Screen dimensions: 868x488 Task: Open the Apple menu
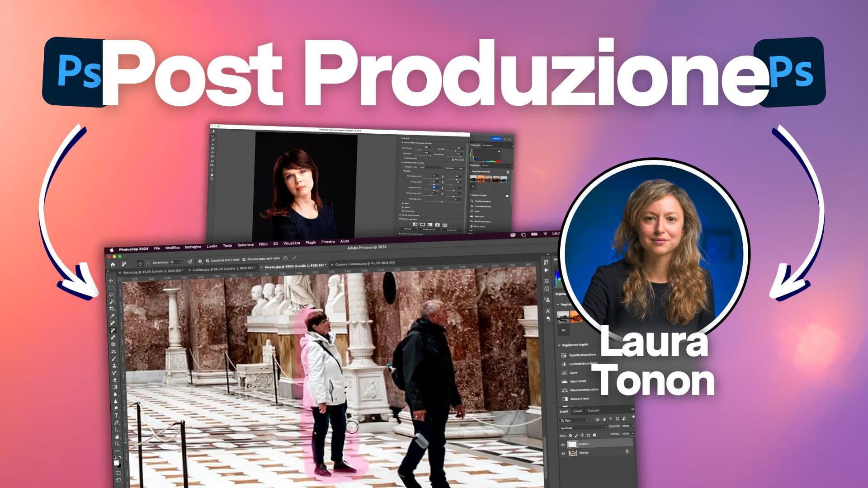pyautogui.click(x=111, y=249)
